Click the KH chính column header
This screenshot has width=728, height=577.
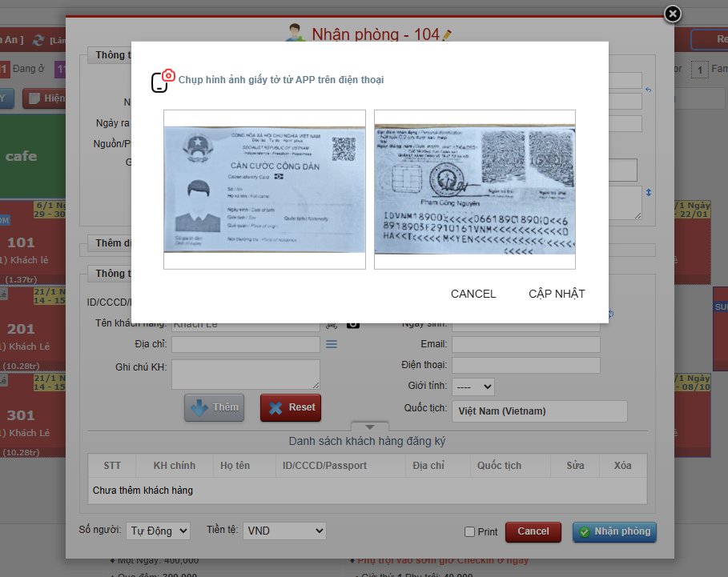174,466
